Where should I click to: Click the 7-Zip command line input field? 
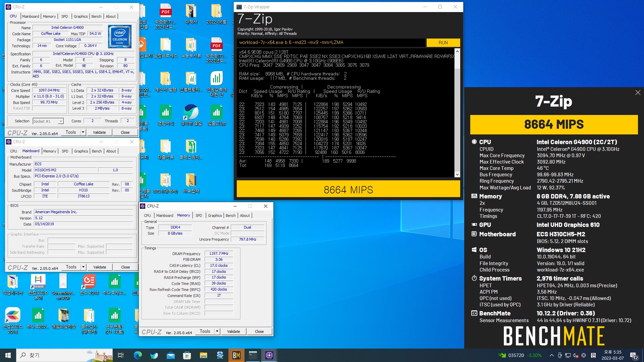coord(331,43)
